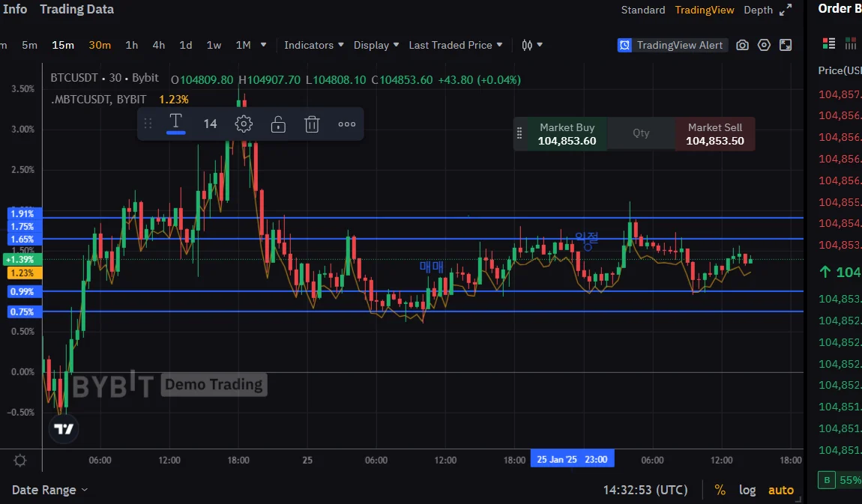Click .MBTCUSDT, BYBIT compare symbol legend
This screenshot has width=862, height=504.
click(99, 100)
